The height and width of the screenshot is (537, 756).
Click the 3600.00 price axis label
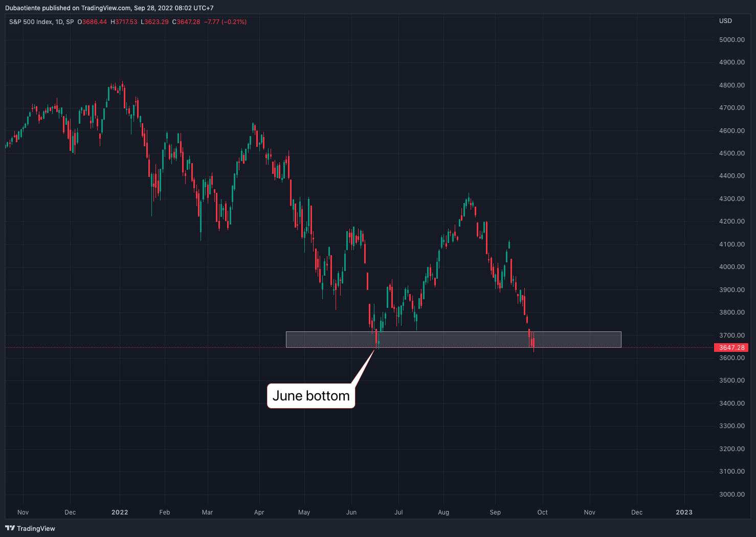tap(731, 358)
